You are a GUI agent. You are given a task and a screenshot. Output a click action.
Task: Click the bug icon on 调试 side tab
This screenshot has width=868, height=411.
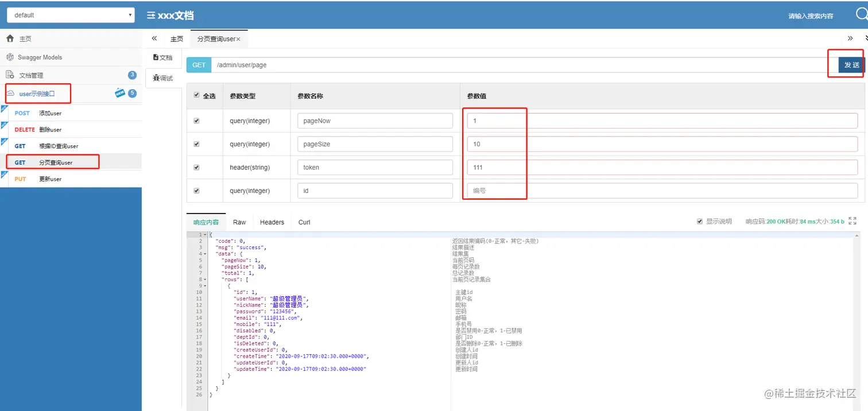[x=156, y=78]
